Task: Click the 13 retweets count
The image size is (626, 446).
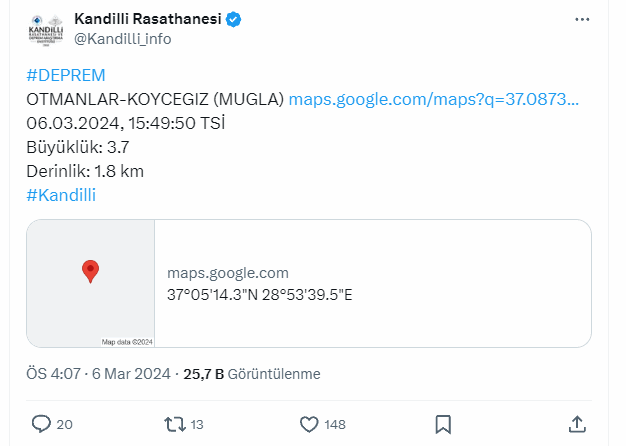Action: [197, 424]
